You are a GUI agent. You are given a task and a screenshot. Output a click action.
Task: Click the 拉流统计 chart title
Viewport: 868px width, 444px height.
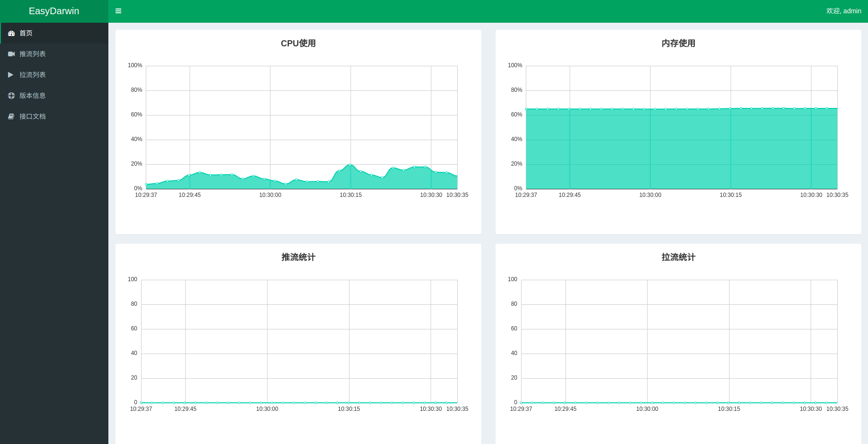678,257
